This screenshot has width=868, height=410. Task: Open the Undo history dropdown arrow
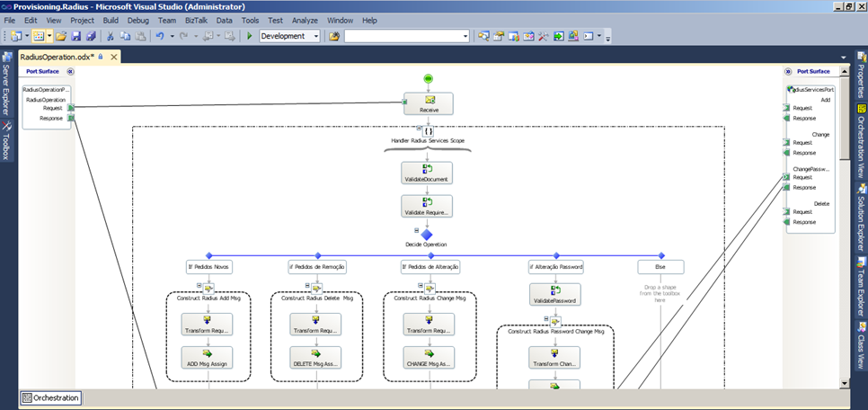coord(173,36)
